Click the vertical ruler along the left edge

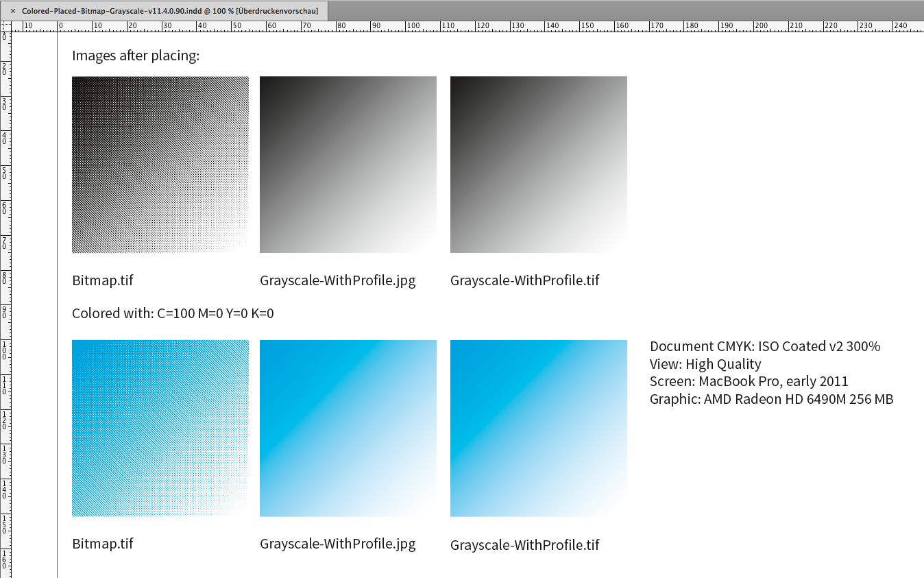pyautogui.click(x=5, y=304)
